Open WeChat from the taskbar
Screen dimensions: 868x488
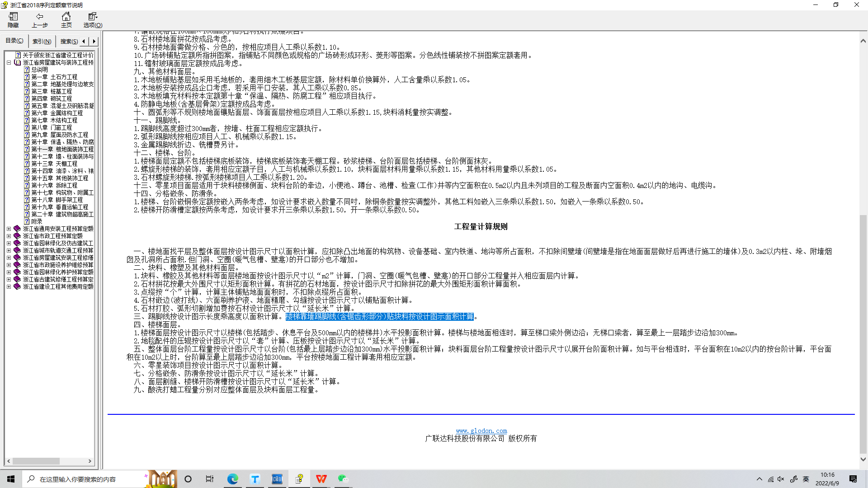(x=343, y=479)
